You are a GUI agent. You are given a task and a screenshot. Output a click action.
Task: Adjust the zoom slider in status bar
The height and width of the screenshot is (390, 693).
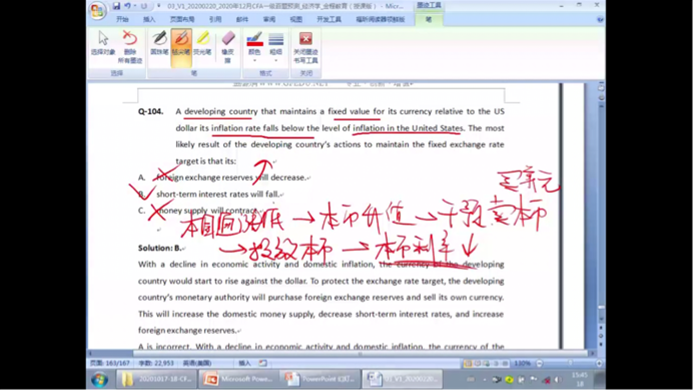coord(569,363)
